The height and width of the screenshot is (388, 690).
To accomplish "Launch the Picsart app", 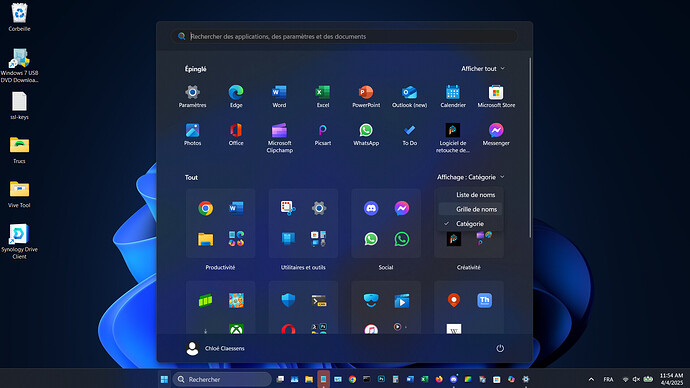I will 323,134.
